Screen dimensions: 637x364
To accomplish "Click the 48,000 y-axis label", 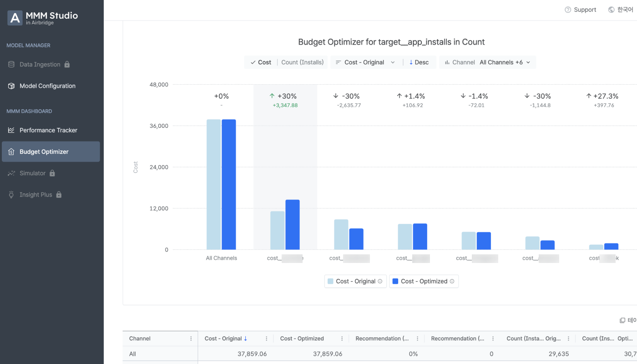I will click(x=159, y=85).
